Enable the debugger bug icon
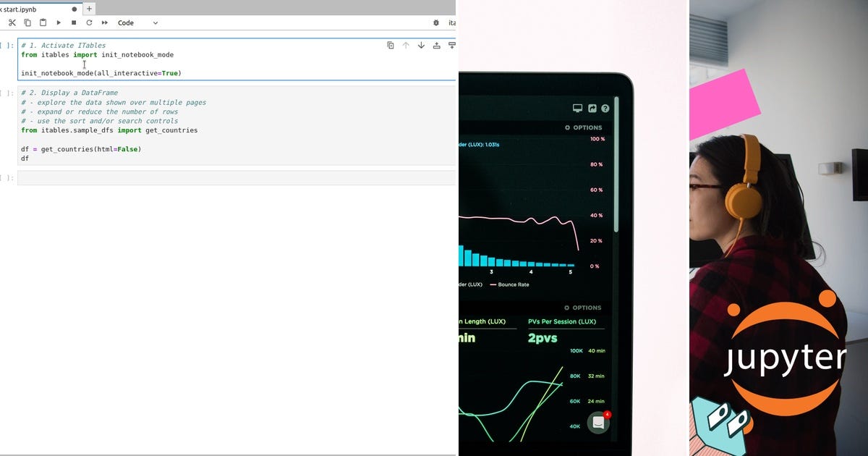The width and height of the screenshot is (868, 456). pos(435,23)
